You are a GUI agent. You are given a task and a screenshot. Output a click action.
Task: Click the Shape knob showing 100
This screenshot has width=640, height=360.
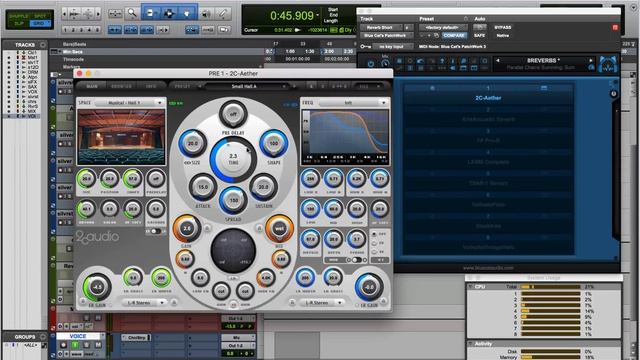click(273, 144)
